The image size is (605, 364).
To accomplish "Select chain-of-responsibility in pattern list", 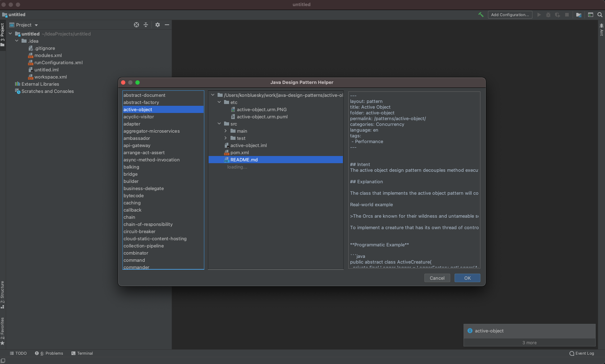I will point(163,224).
